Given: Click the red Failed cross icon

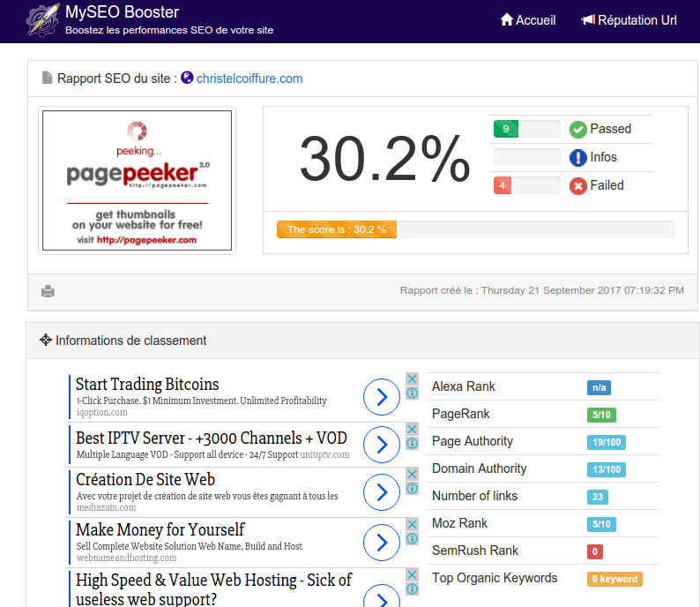Looking at the screenshot, I should [577, 186].
